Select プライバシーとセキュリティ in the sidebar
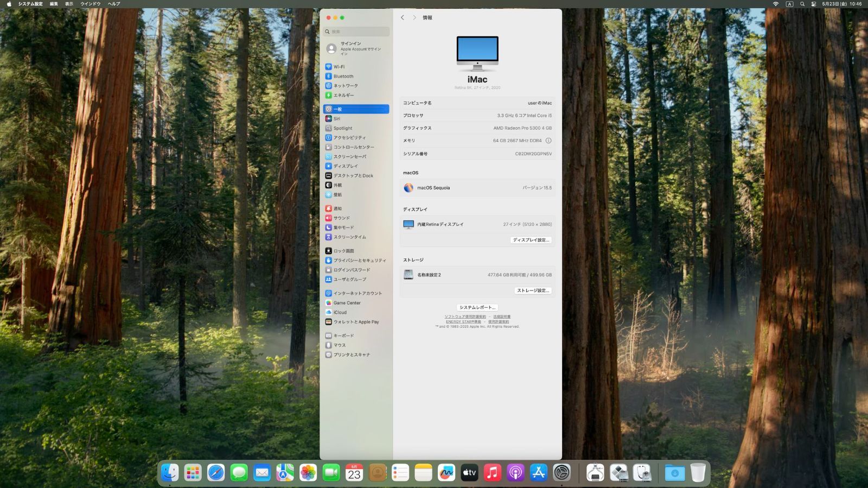This screenshot has width=868, height=488. click(356, 261)
